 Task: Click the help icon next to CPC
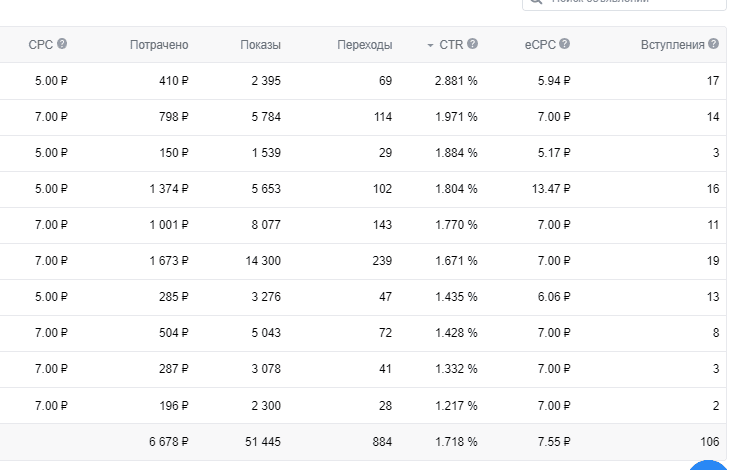click(62, 44)
